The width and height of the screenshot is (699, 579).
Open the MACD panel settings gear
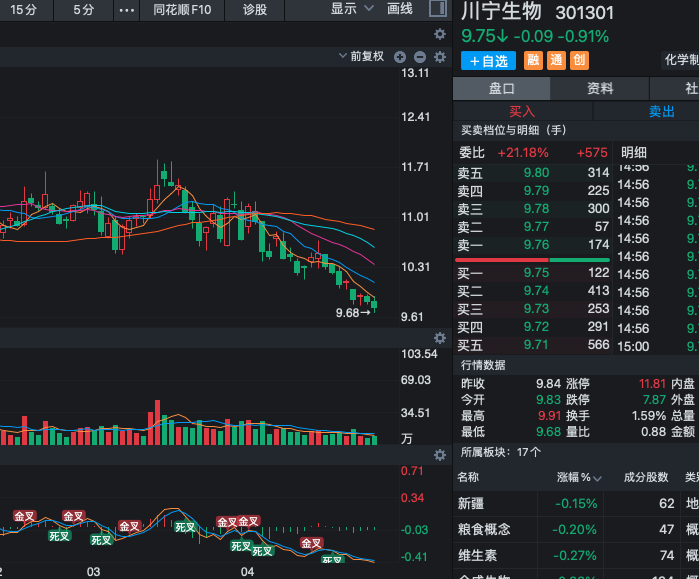440,455
